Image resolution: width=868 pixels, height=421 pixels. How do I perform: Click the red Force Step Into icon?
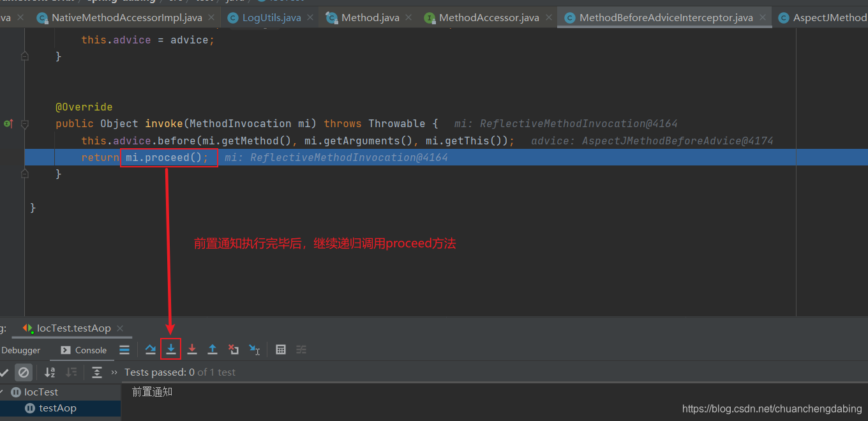(192, 349)
